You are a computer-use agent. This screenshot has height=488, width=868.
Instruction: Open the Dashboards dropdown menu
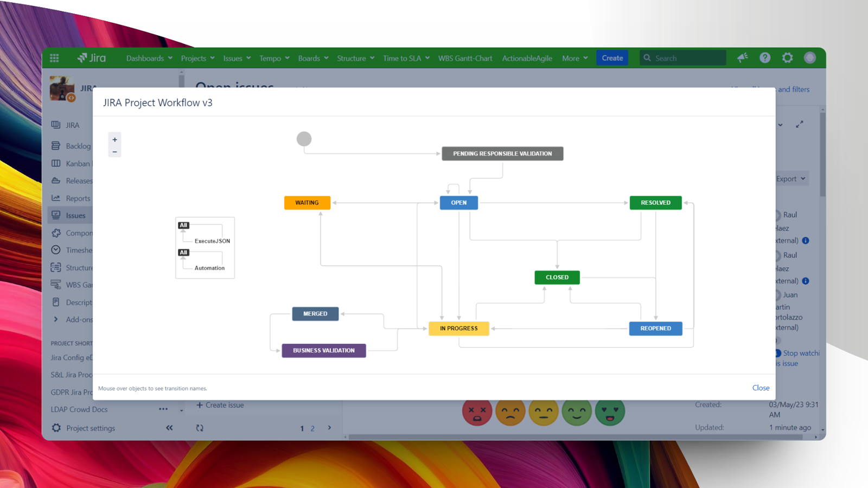point(149,58)
